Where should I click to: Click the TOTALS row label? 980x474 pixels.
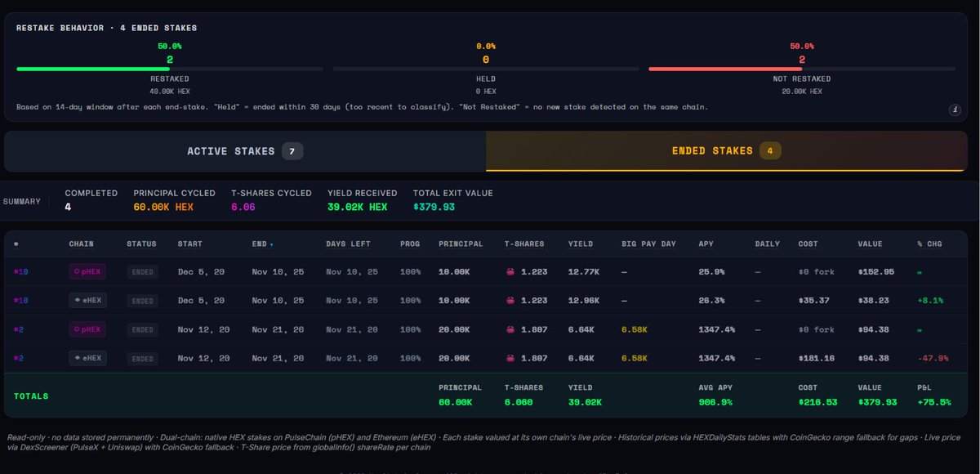coord(31,396)
